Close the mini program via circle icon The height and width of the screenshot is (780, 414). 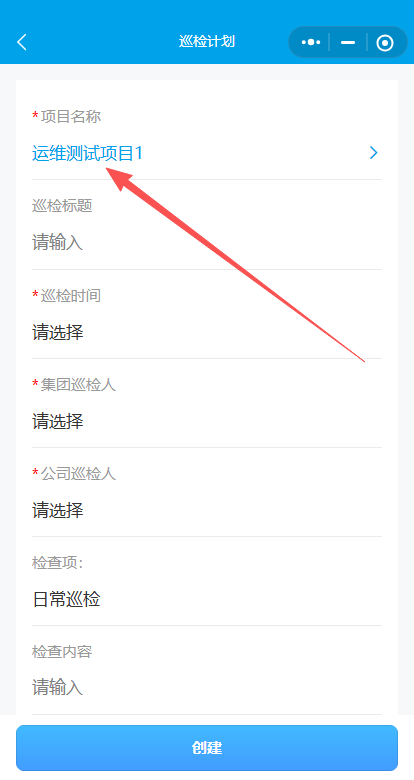coord(385,43)
